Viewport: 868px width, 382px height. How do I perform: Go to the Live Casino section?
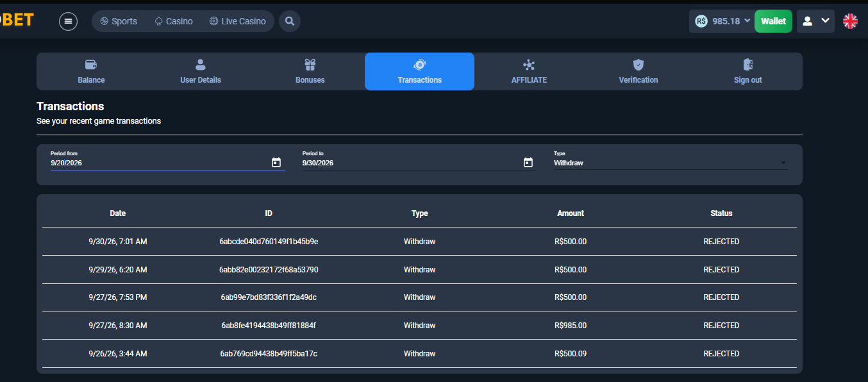coord(237,21)
